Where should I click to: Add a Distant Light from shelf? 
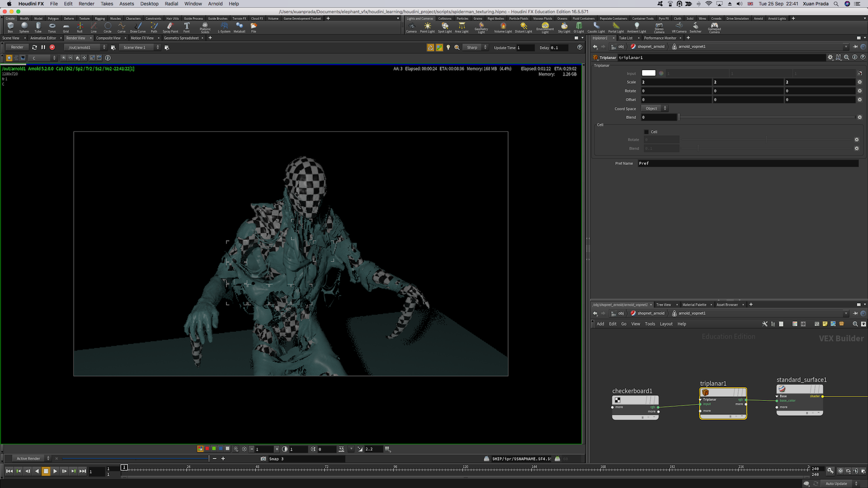[x=524, y=28]
